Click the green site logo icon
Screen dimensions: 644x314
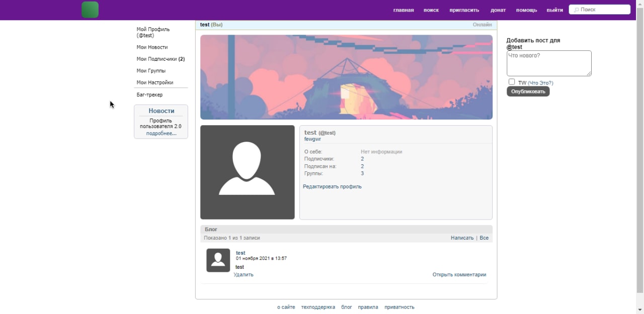point(90,10)
